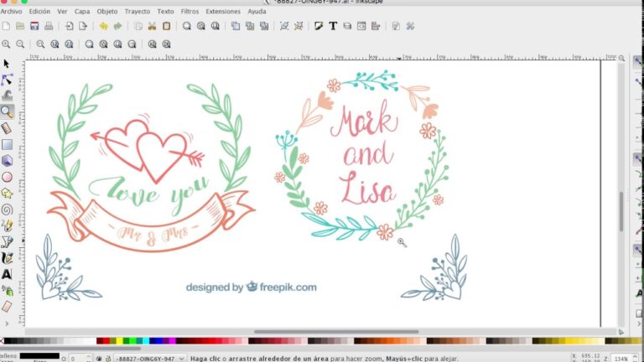Open the Ayuda menu

pos(257,12)
